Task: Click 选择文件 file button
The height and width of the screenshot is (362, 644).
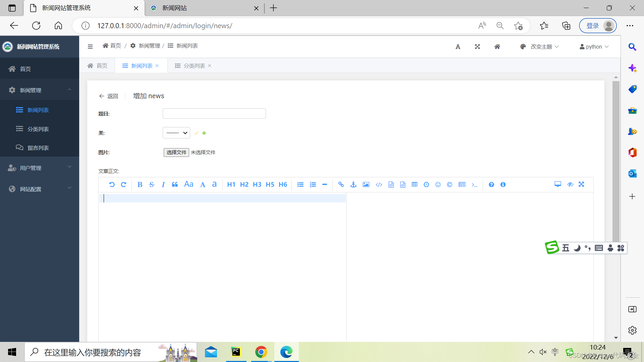Action: point(176,153)
